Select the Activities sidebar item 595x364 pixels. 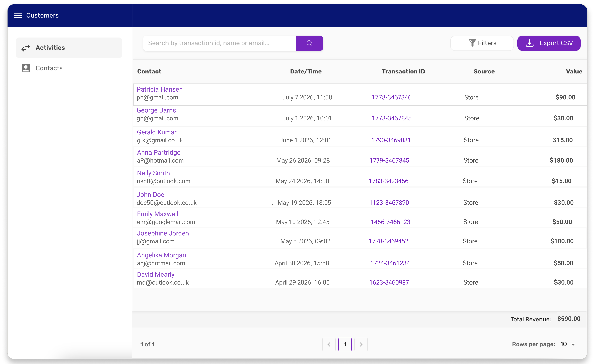click(x=69, y=48)
